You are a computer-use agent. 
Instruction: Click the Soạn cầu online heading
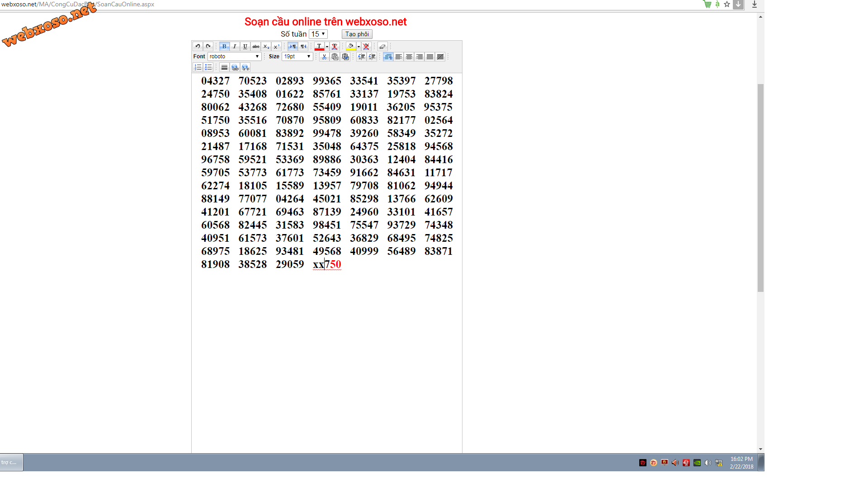click(x=325, y=22)
